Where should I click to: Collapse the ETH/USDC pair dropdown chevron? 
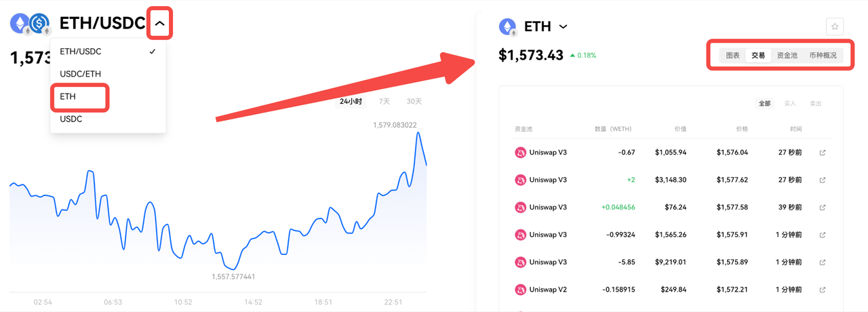click(x=159, y=23)
